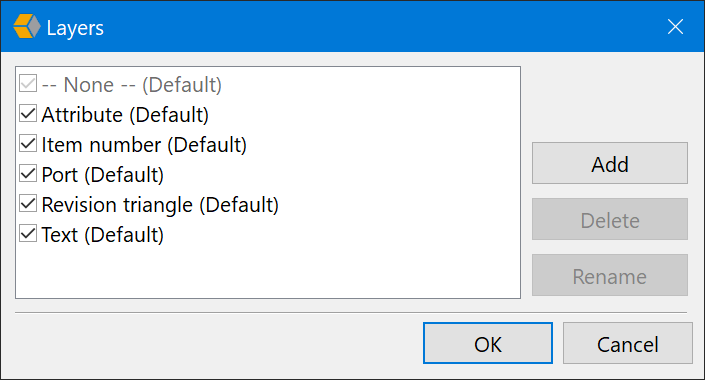Toggle the Item number layer checkbox

pyautogui.click(x=28, y=143)
